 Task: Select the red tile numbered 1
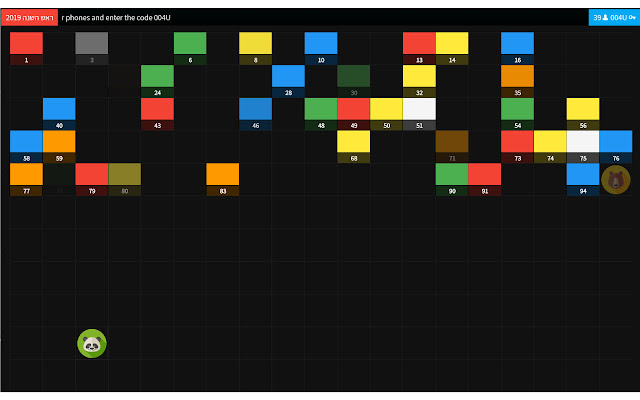tap(27, 48)
